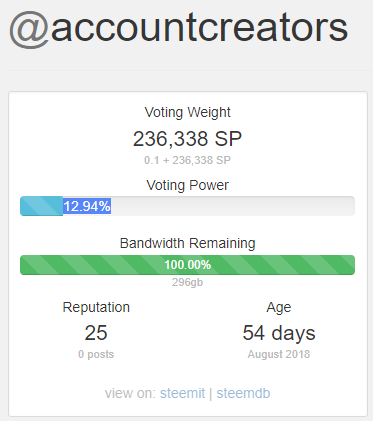Viewport: 373px width, 421px height.
Task: Click the Voting Power label
Action: [187, 185]
